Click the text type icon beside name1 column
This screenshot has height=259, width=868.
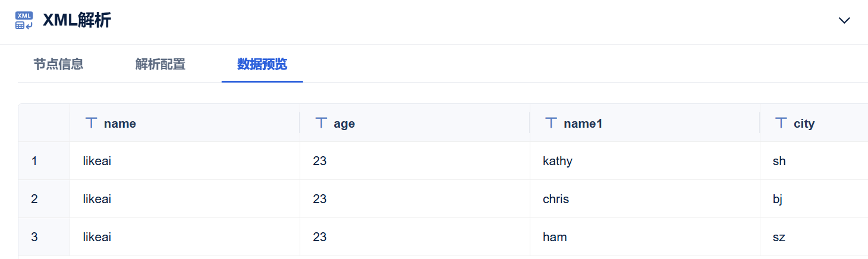pyautogui.click(x=551, y=123)
